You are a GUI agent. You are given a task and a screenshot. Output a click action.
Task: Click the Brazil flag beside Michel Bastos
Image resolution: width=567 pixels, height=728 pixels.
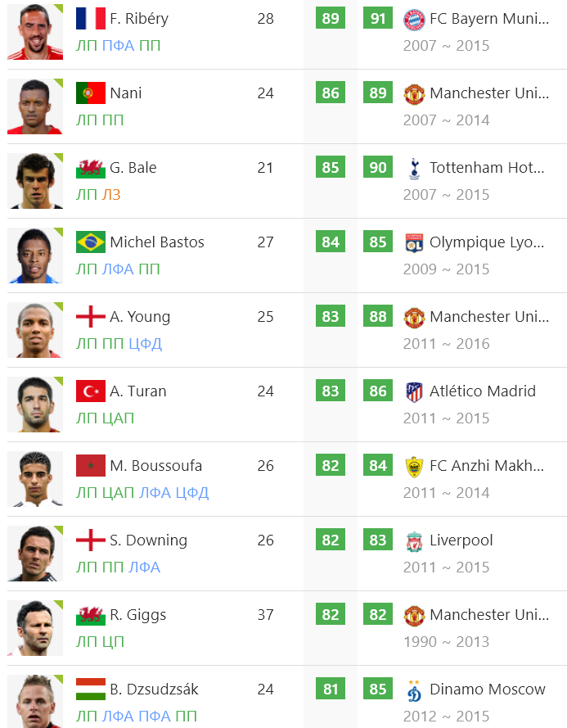click(x=91, y=242)
